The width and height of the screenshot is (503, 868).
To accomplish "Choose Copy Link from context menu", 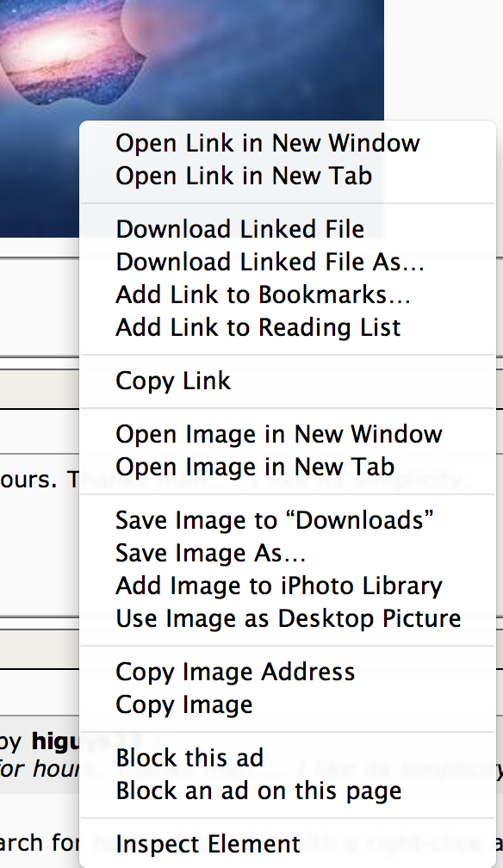I will point(288,381).
